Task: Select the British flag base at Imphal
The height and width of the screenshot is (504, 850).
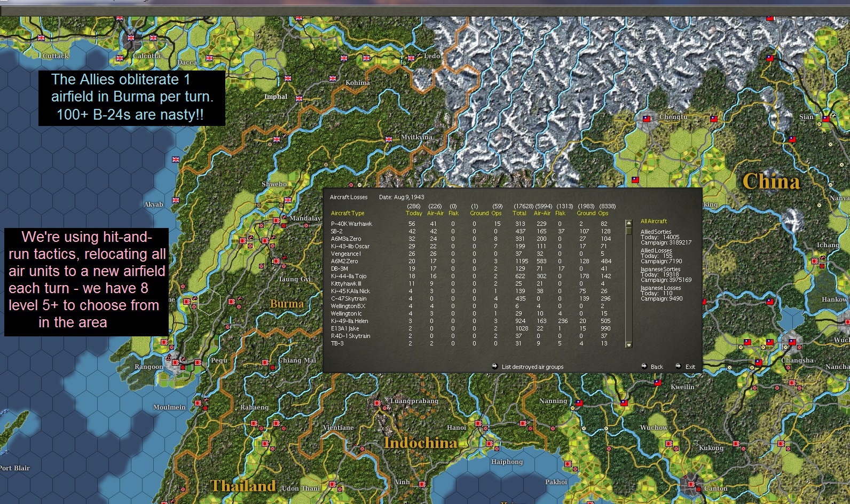Action: (299, 99)
